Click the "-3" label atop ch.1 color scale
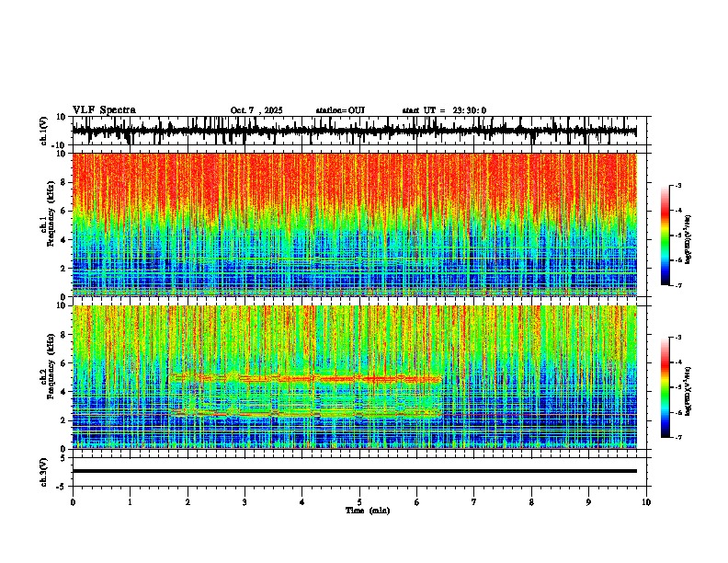 coord(678,186)
